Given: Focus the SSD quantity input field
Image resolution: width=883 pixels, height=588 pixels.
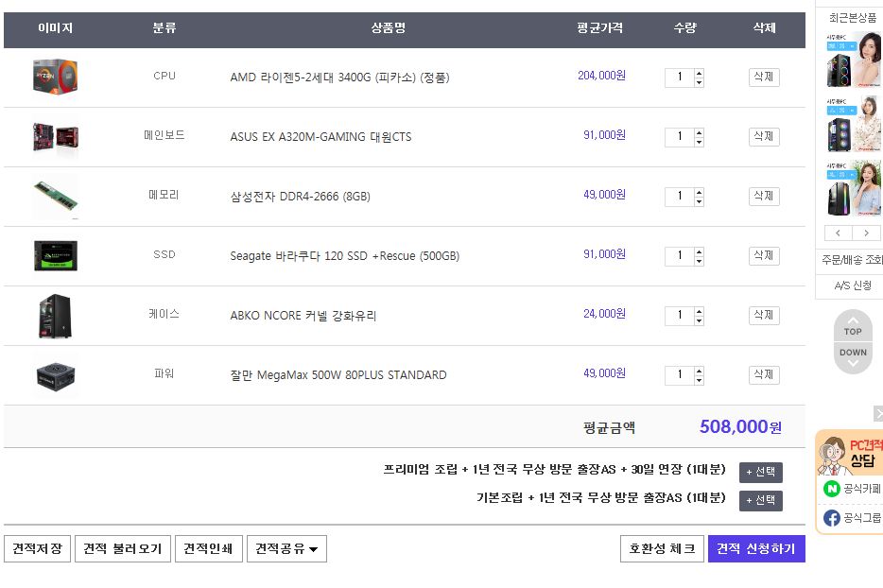Looking at the screenshot, I should pos(679,256).
